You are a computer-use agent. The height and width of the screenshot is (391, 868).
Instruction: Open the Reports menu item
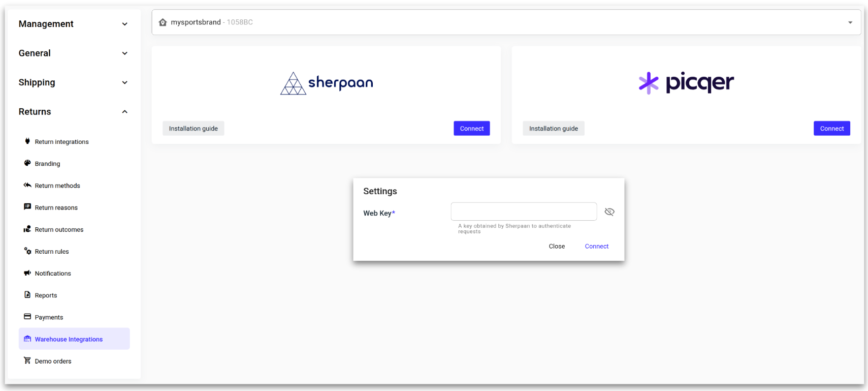pos(46,295)
